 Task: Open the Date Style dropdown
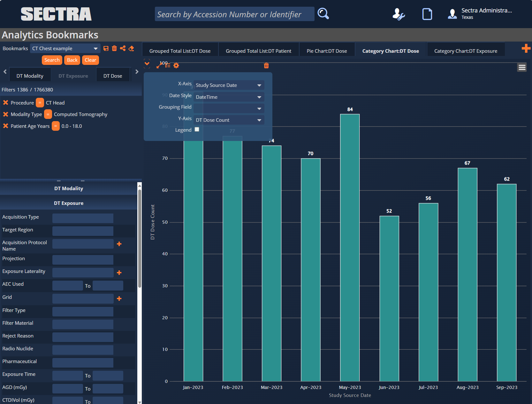point(228,97)
